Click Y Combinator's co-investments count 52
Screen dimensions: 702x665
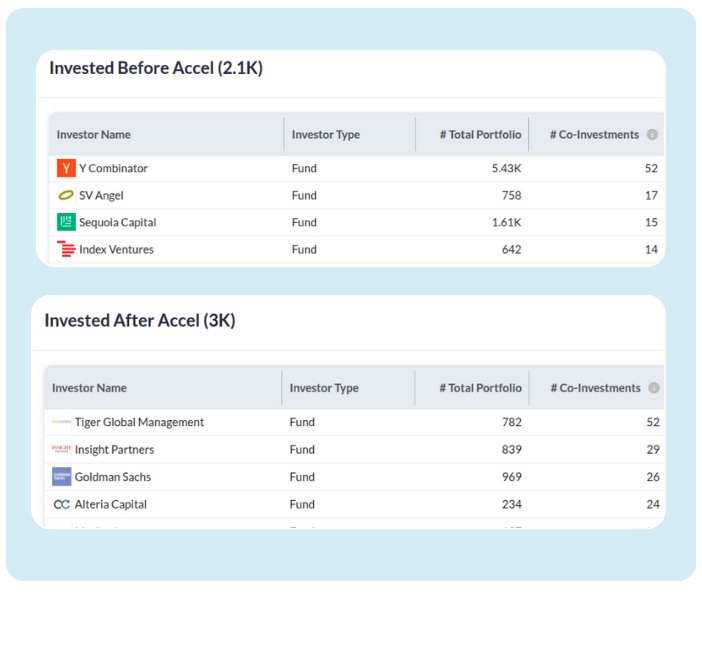coord(651,168)
